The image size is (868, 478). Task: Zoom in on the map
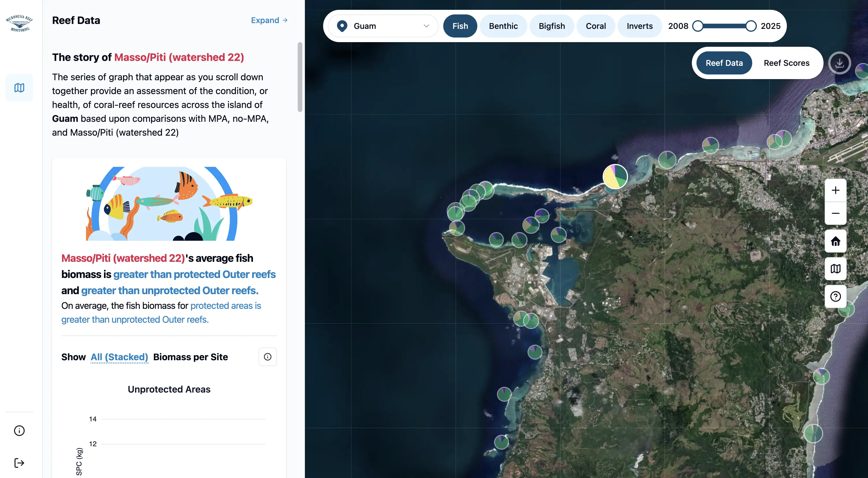[x=835, y=190]
